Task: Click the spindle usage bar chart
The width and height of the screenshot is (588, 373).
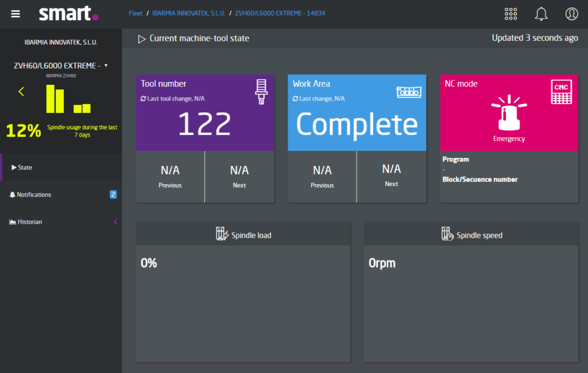Action: (x=68, y=99)
